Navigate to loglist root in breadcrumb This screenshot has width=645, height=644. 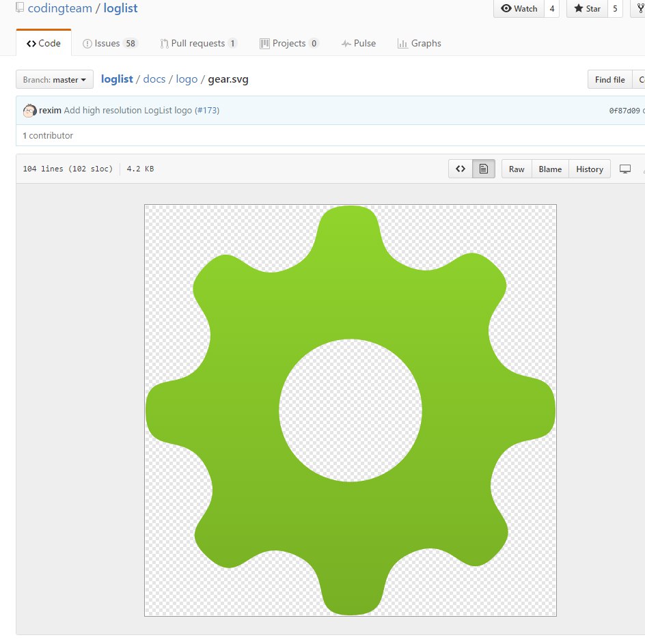(117, 79)
